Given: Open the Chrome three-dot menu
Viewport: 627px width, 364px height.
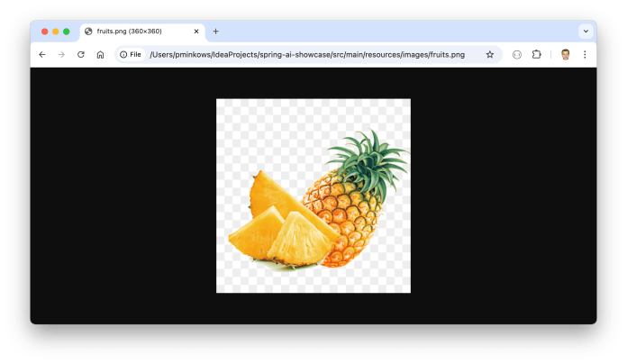Looking at the screenshot, I should coord(585,55).
